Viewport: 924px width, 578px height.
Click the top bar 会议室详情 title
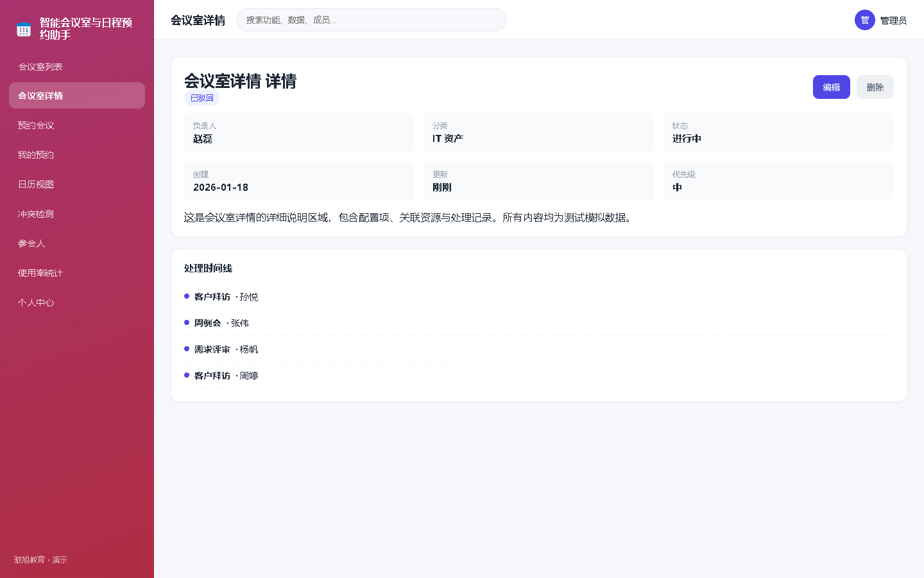[198, 21]
